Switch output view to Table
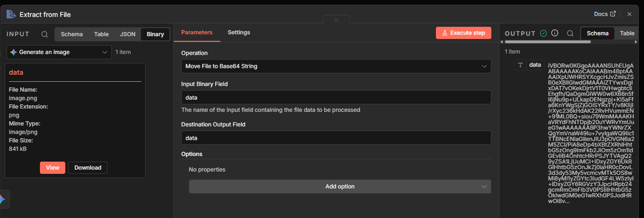Screen dimensions: 644x218 pos(627,33)
